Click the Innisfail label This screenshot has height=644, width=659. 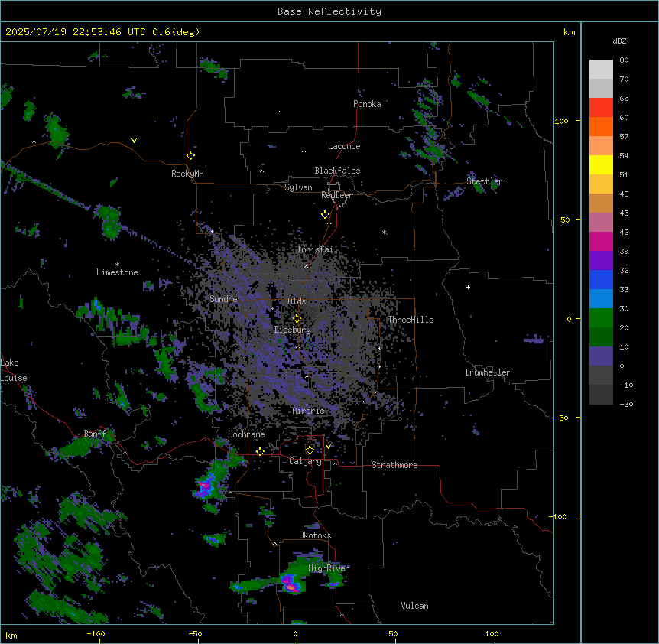click(x=317, y=249)
